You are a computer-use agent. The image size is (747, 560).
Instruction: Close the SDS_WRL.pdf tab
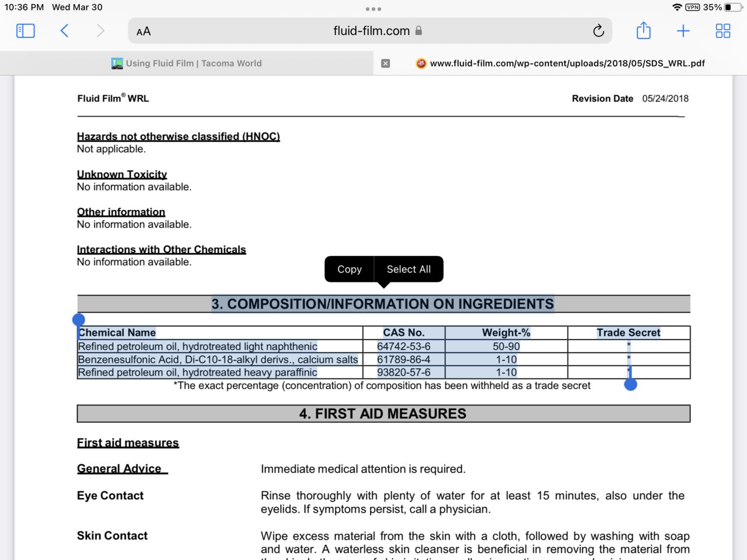pos(385,63)
